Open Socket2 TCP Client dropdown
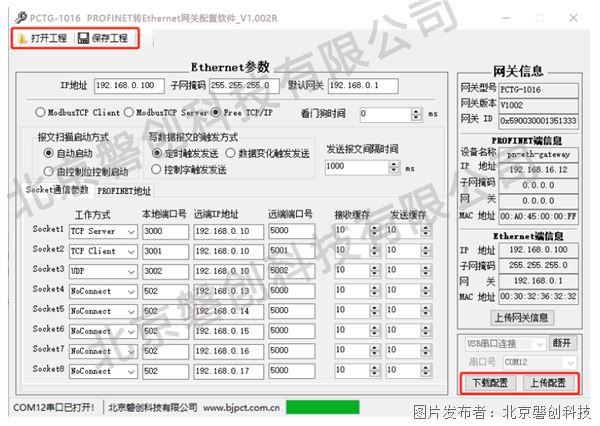 tap(103, 251)
